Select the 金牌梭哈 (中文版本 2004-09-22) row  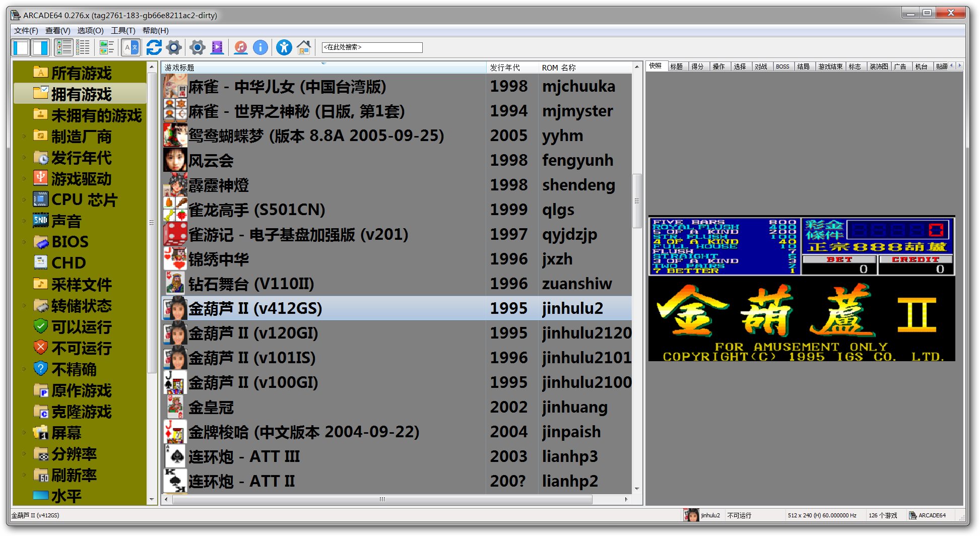[397, 432]
